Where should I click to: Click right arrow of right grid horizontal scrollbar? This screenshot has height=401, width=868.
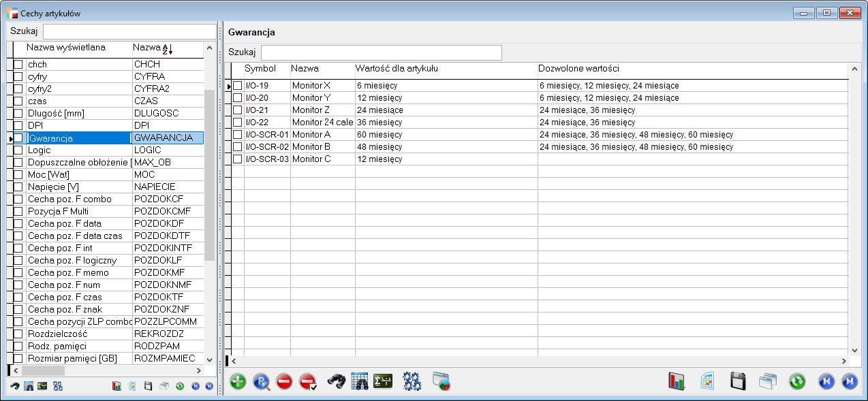coord(845,361)
